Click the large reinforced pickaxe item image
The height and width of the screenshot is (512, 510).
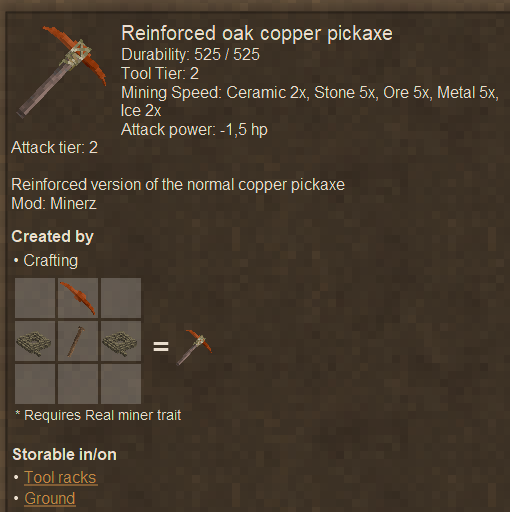(62, 72)
